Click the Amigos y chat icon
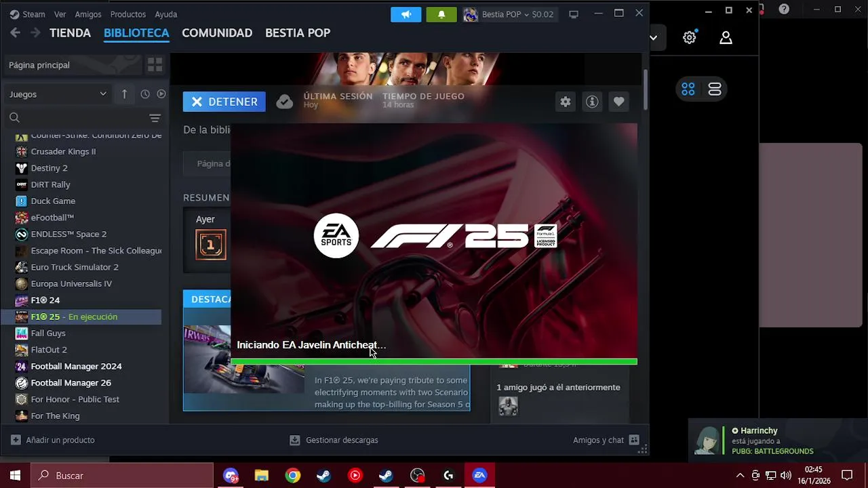868x488 pixels. click(634, 440)
